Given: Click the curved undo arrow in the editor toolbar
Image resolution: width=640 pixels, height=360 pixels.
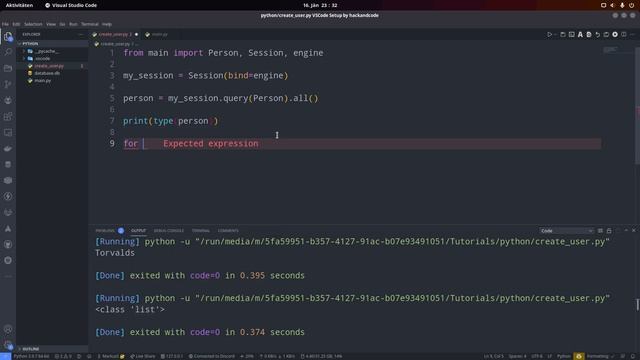Looking at the screenshot, I should pyautogui.click(x=598, y=35).
